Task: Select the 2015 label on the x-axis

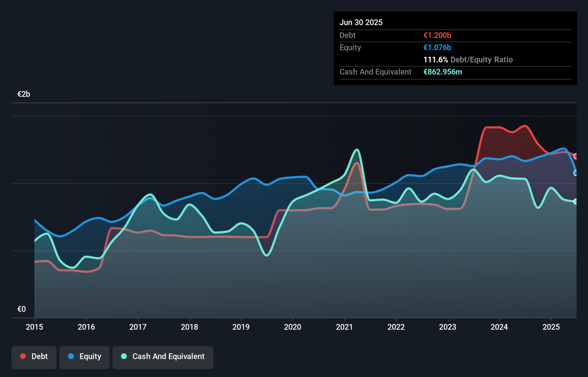Action: (x=34, y=327)
